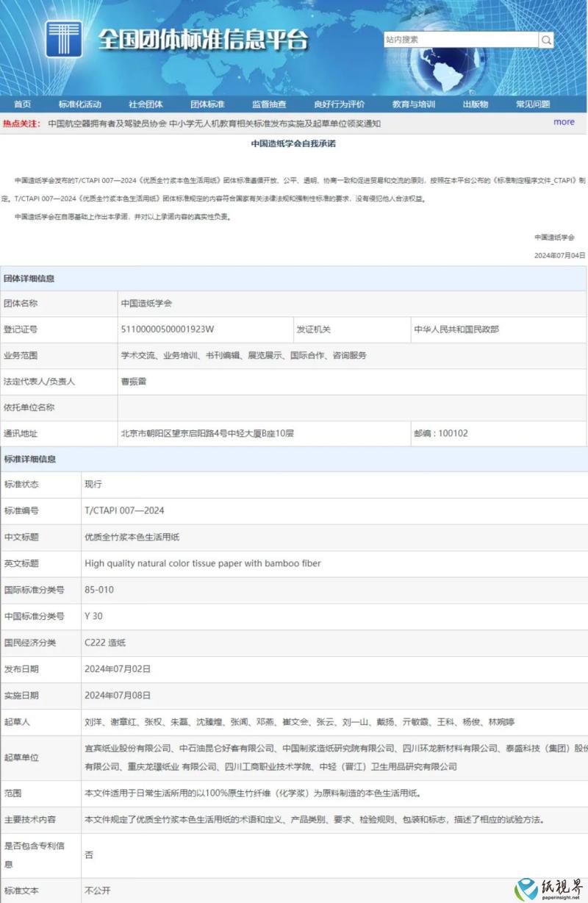
Task: Select postal code 邮编：100102
Action: [x=440, y=433]
